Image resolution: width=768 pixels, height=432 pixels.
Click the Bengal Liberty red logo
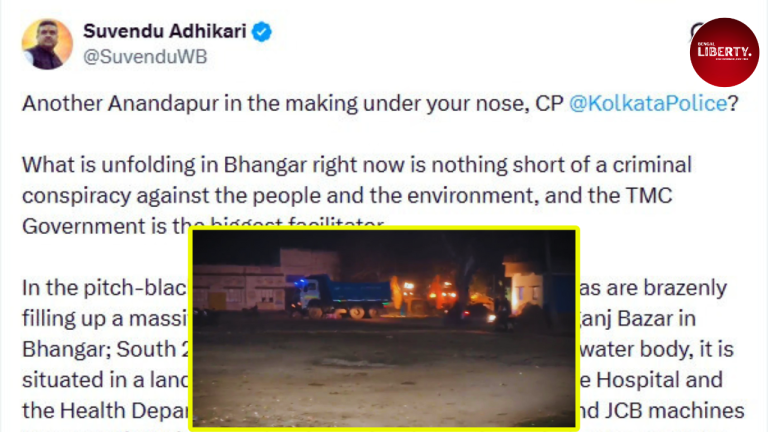724,52
